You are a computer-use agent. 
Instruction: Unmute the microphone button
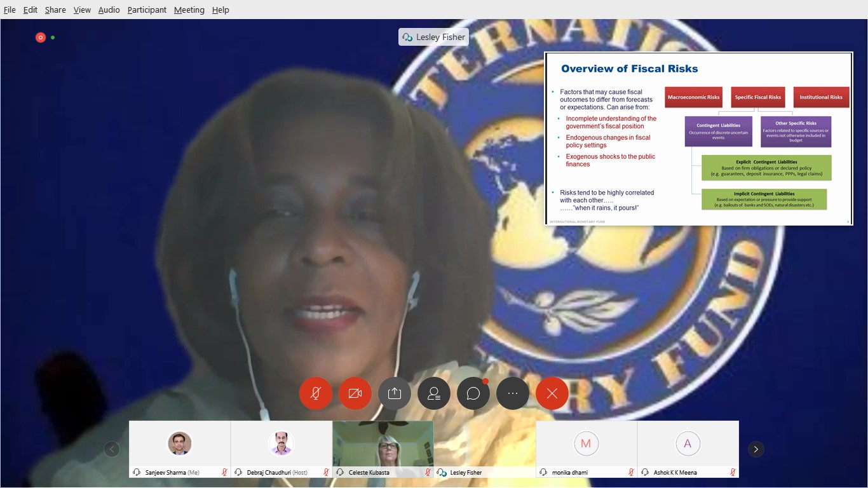[315, 393]
